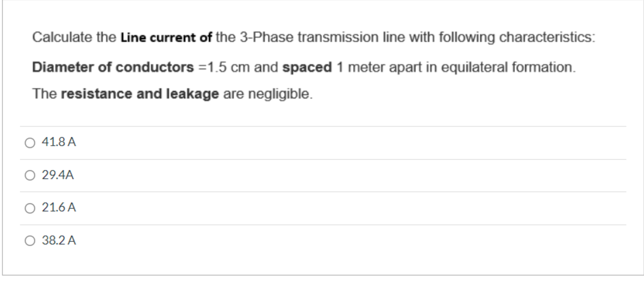Click the radio button beside 21.6 A
The image size is (644, 281).
(30, 207)
